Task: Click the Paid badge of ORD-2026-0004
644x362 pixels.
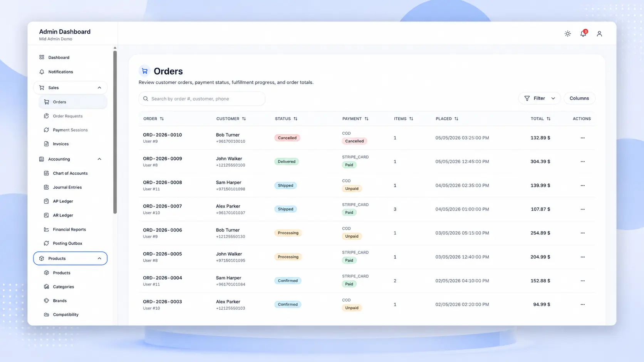Action: click(x=349, y=284)
